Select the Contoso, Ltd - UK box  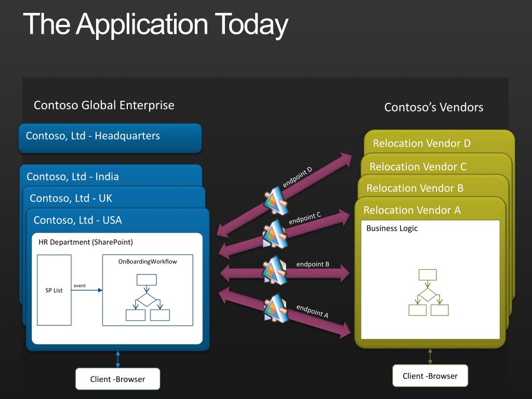pos(114,197)
